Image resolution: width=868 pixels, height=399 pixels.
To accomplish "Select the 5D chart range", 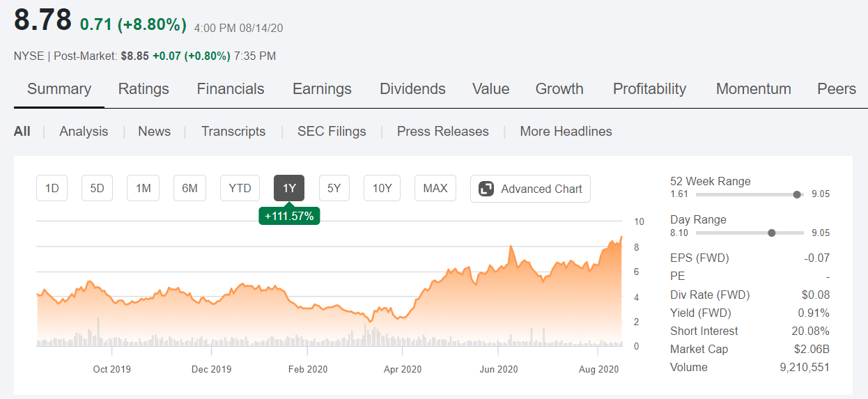I will coord(97,188).
